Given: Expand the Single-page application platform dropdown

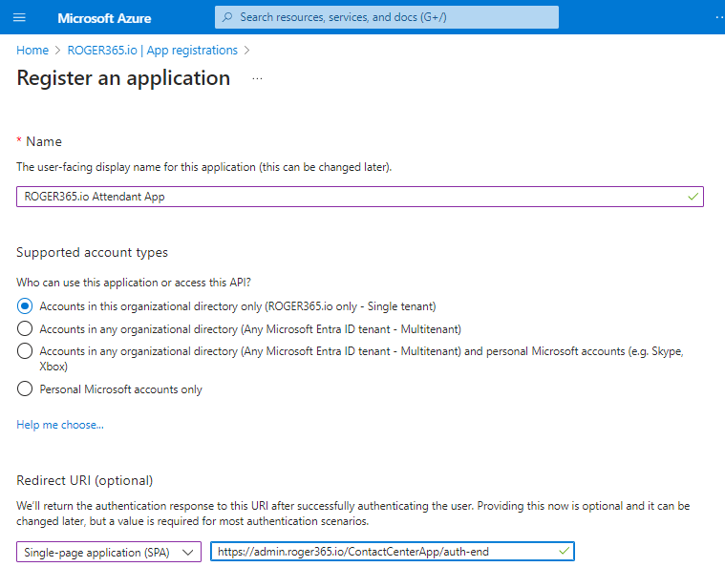Looking at the screenshot, I should (x=109, y=552).
